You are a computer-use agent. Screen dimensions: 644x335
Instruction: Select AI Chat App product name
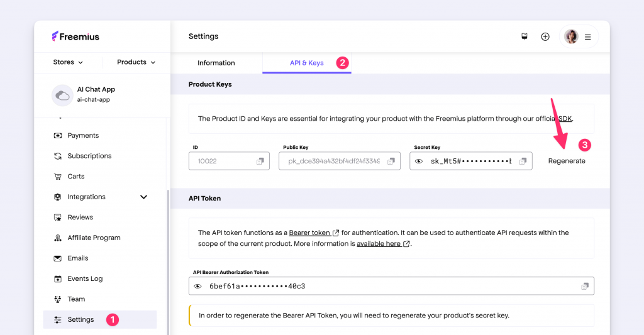[96, 89]
